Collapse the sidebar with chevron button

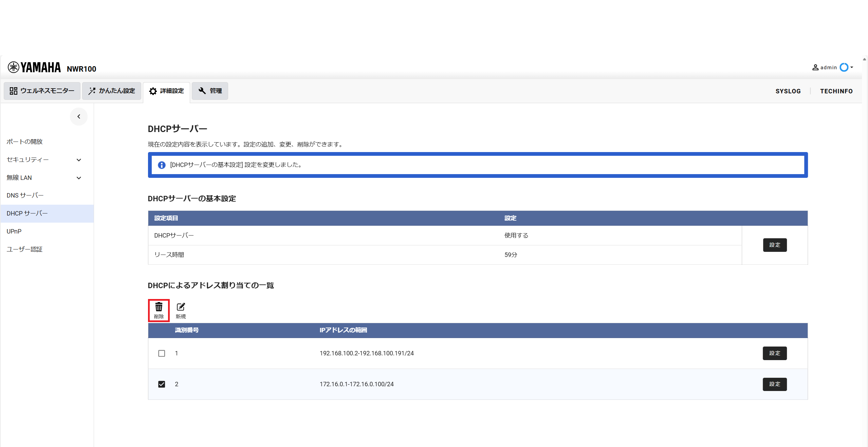[79, 116]
